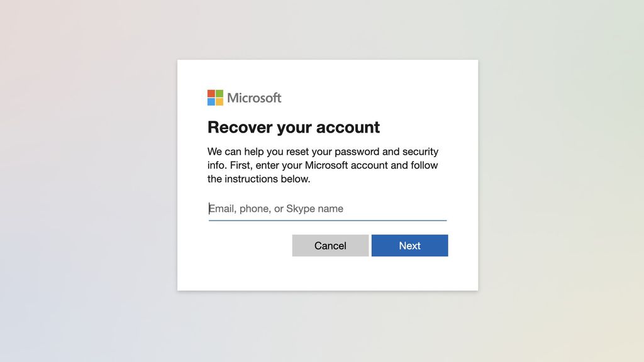Click the Microsoft branding header area
This screenshot has width=644, height=362.
coord(244,97)
